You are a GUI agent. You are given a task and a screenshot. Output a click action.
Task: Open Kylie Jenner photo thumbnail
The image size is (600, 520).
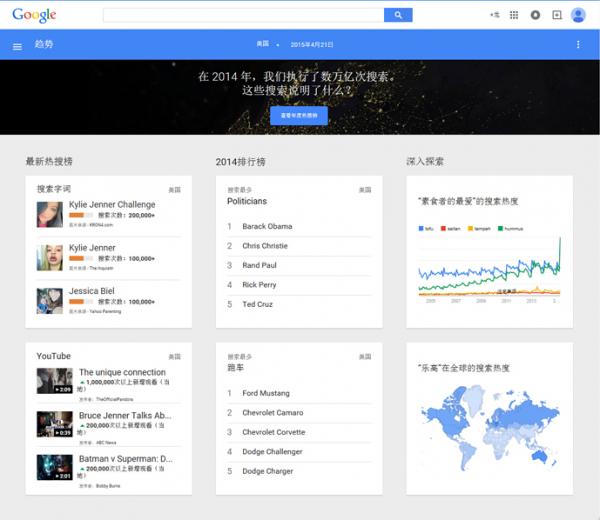[50, 258]
